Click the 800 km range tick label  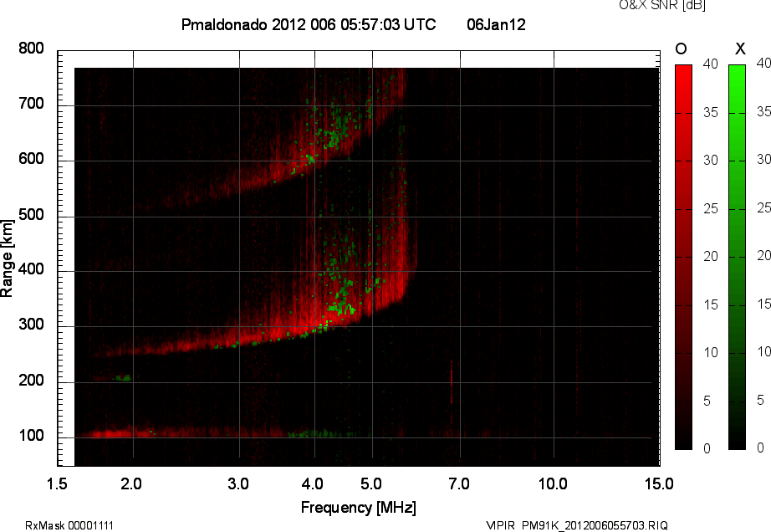[x=31, y=49]
